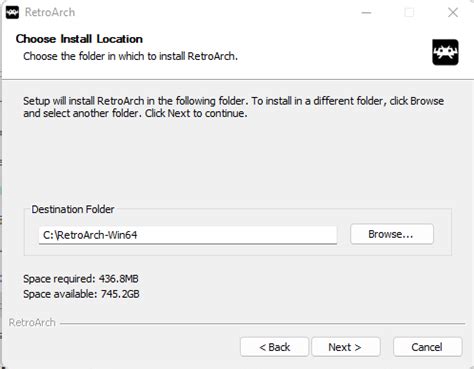Viewport: 474px width, 369px height.
Task: Click 'Space available: 745.2GB' text
Action: [81, 294]
